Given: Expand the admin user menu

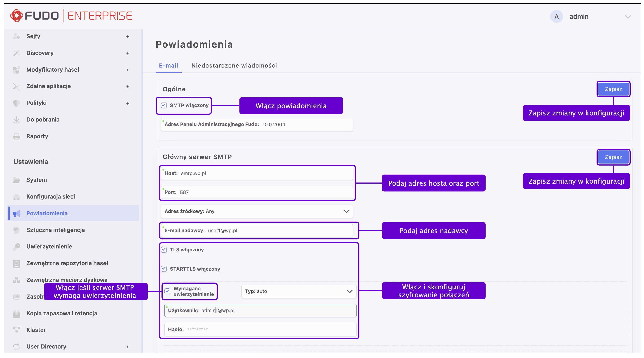Looking at the screenshot, I should point(628,16).
